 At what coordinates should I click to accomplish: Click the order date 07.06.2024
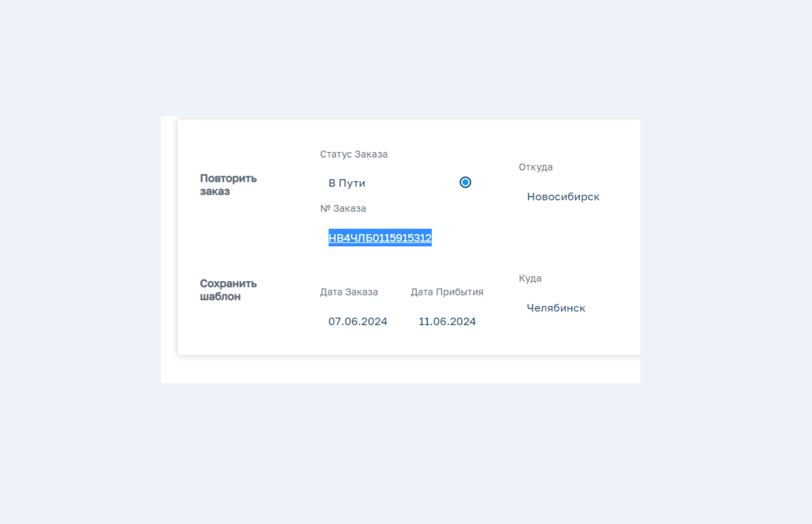click(357, 321)
